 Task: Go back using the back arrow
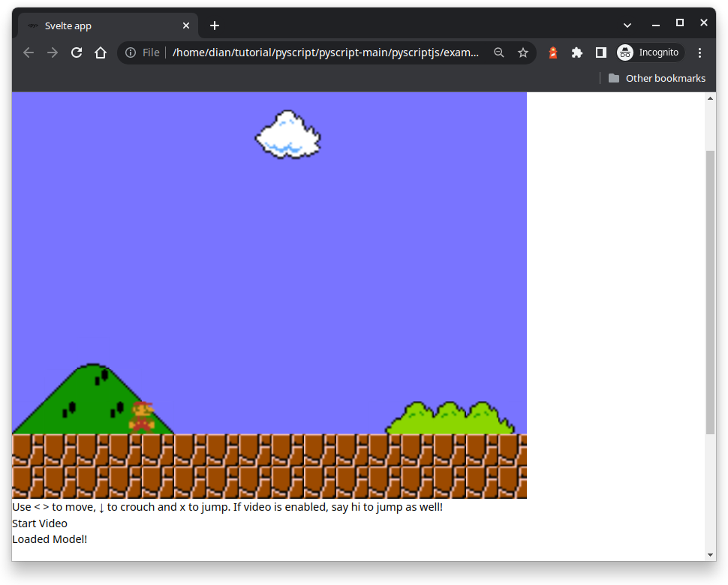28,52
